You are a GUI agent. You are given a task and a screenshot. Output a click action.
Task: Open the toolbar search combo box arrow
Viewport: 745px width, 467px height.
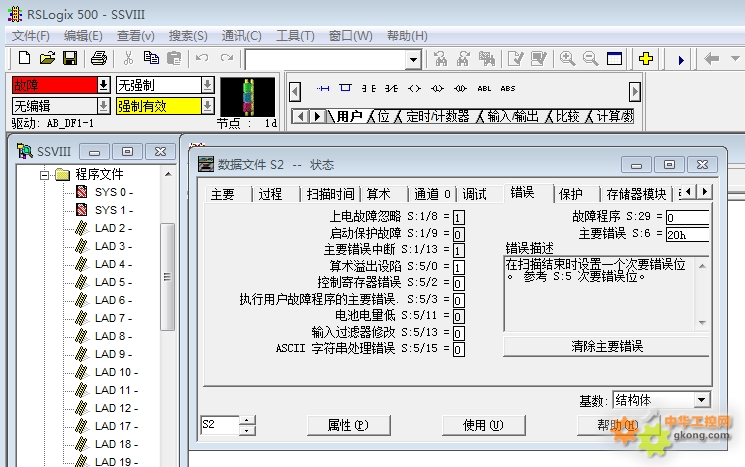413,60
